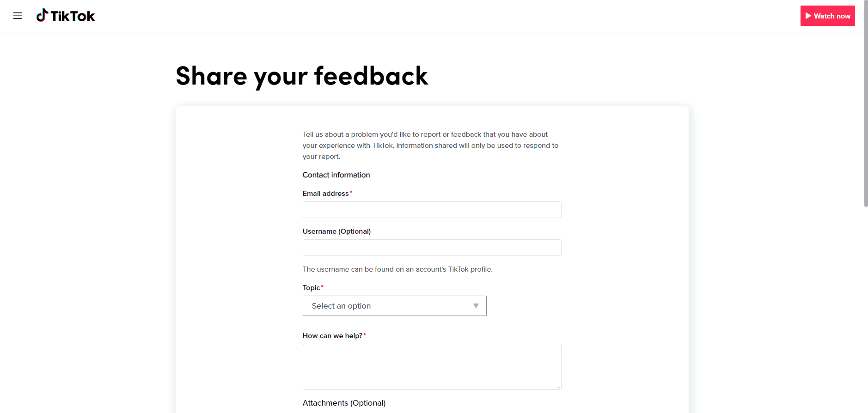Click the play triangle in Watch now
868x413 pixels.
click(808, 16)
